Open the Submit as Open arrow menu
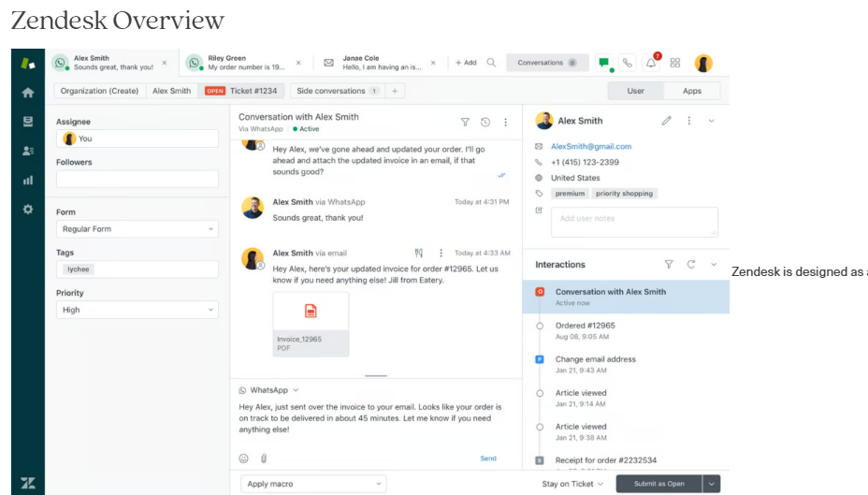This screenshot has width=868, height=495. pos(712,484)
